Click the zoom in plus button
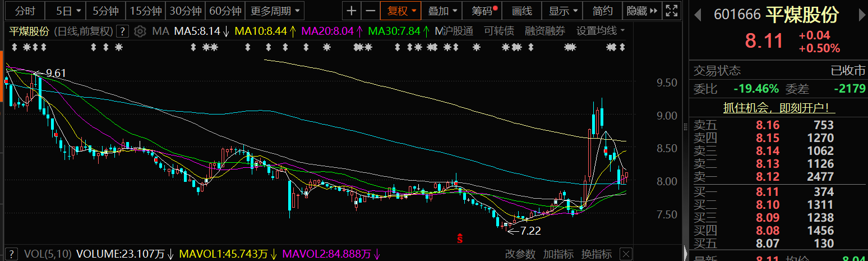This screenshot has width=868, height=261. coord(351,11)
